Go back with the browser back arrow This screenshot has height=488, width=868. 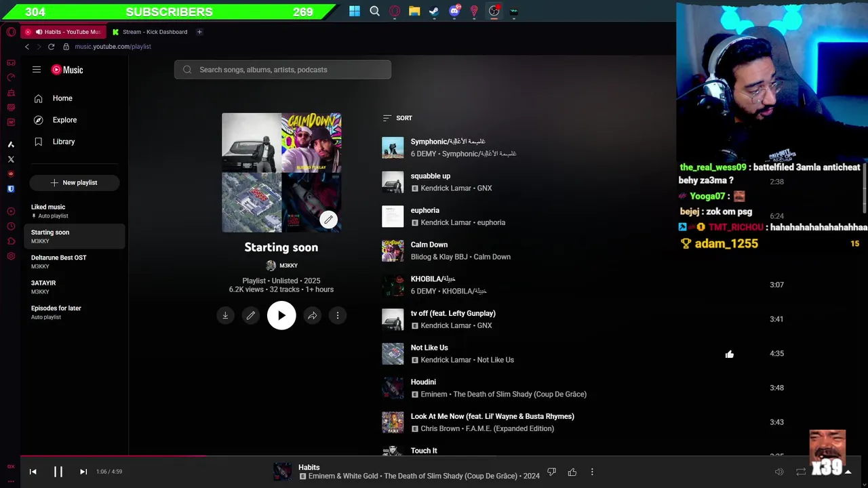coord(27,47)
